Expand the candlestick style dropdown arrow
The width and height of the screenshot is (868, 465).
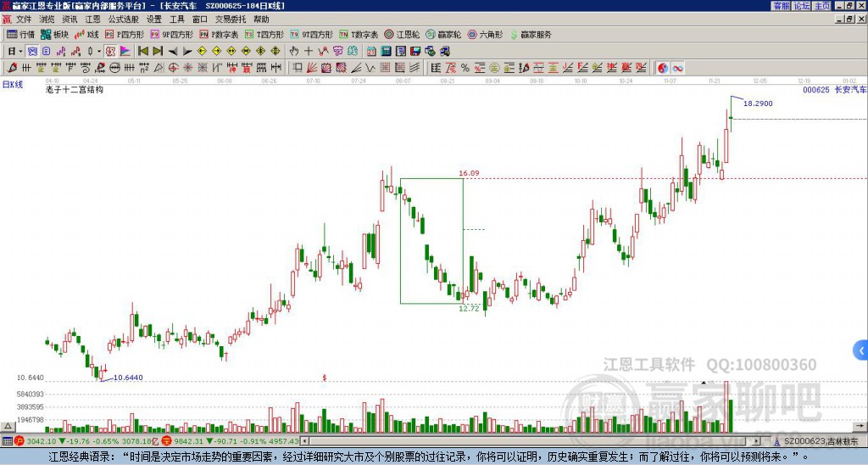click(99, 52)
